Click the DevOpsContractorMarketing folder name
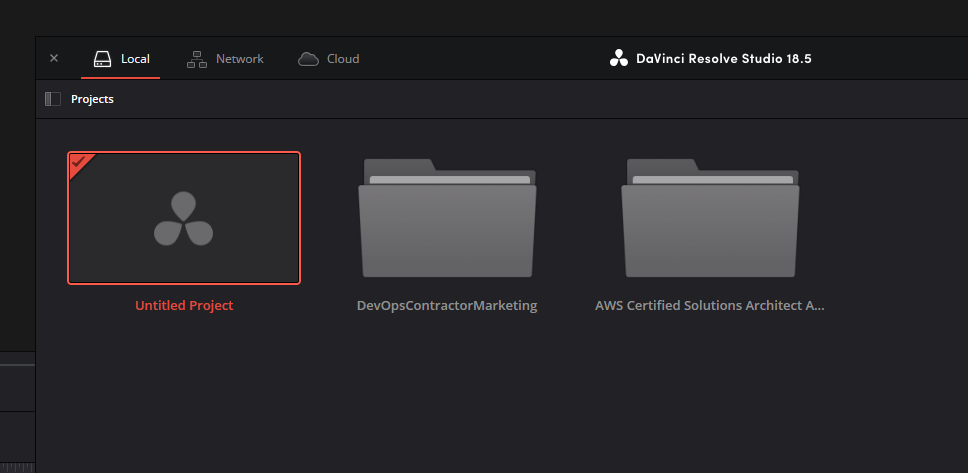 click(447, 306)
